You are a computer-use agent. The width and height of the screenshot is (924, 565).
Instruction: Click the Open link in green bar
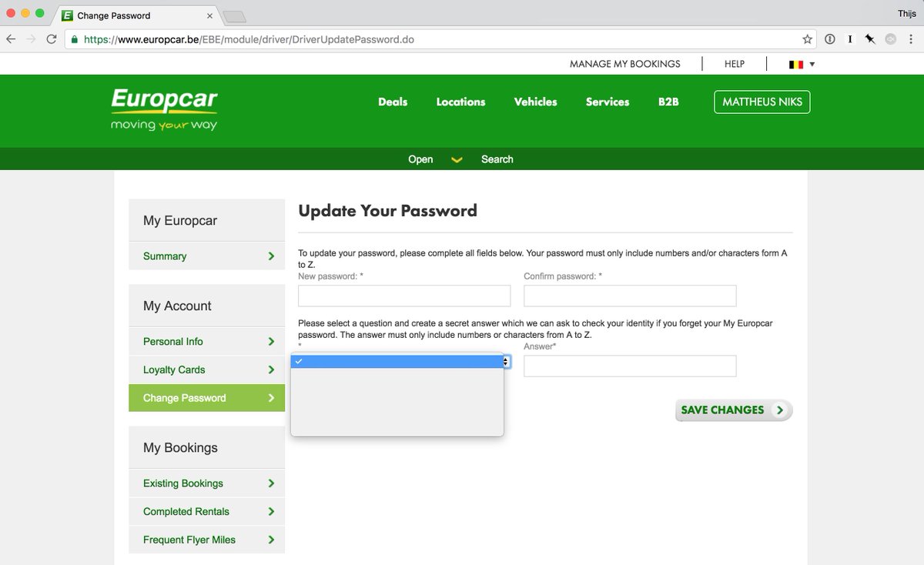pyautogui.click(x=420, y=159)
